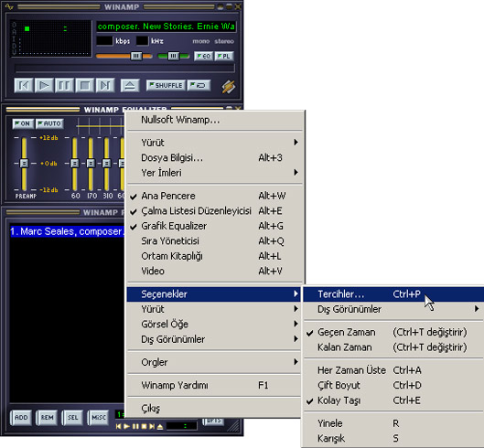Select Geçen Zaman time display

[393, 332]
